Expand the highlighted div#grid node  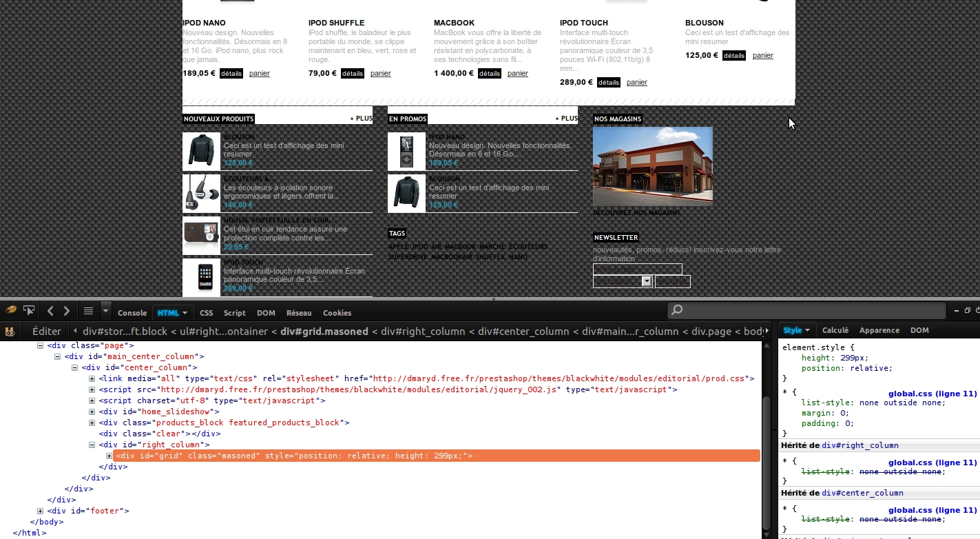110,456
